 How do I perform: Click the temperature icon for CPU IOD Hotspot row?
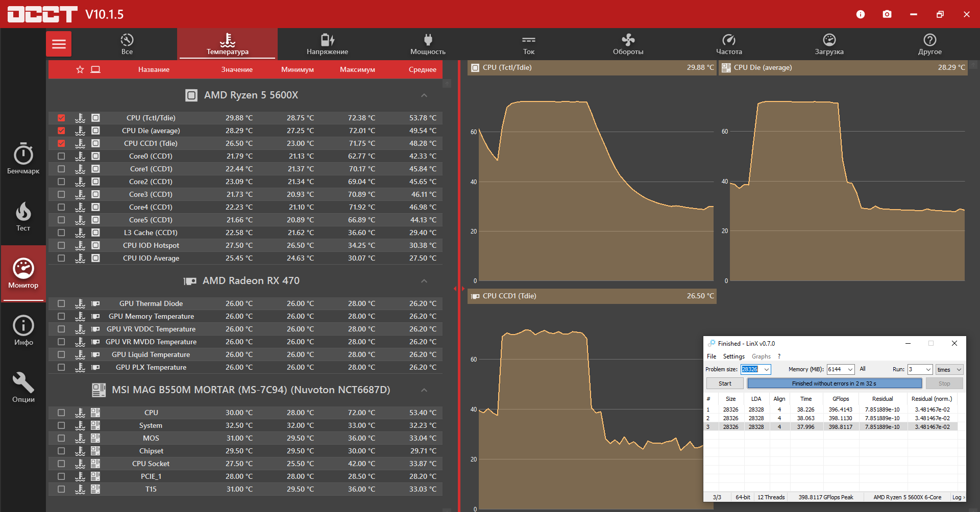tap(80, 245)
